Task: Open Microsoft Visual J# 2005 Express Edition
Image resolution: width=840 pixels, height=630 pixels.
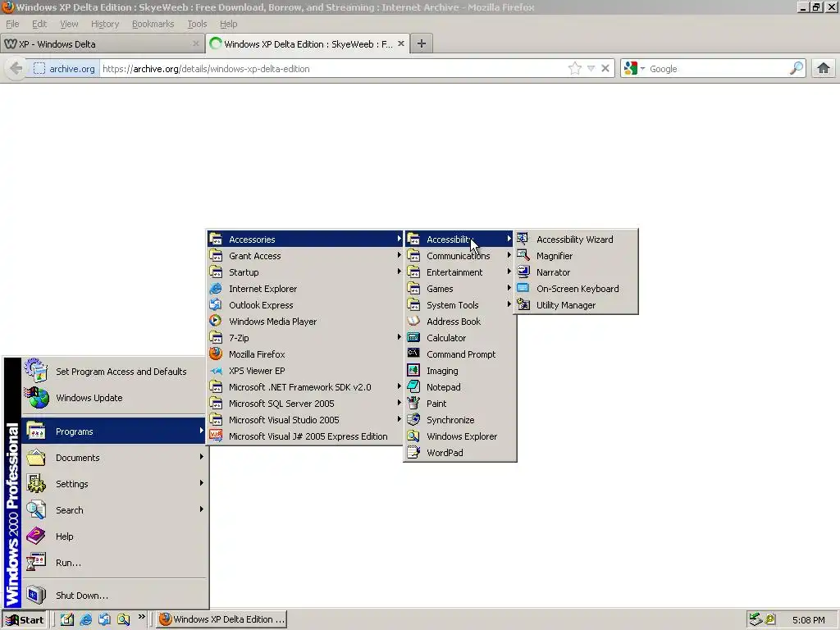Action: tap(305, 436)
